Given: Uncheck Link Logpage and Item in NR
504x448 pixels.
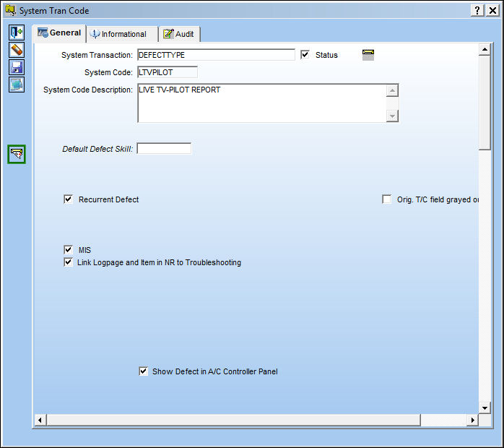Looking at the screenshot, I should pos(68,262).
